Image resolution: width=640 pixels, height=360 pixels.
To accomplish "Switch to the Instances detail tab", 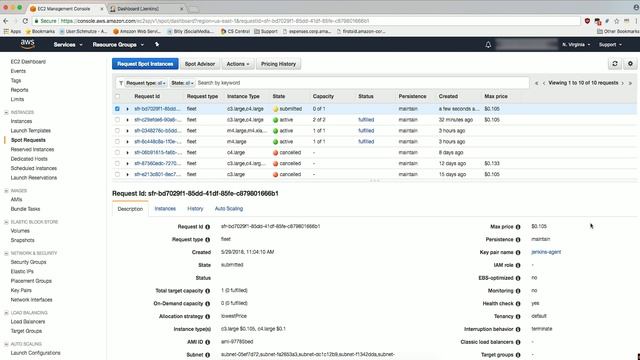I will coord(165,209).
